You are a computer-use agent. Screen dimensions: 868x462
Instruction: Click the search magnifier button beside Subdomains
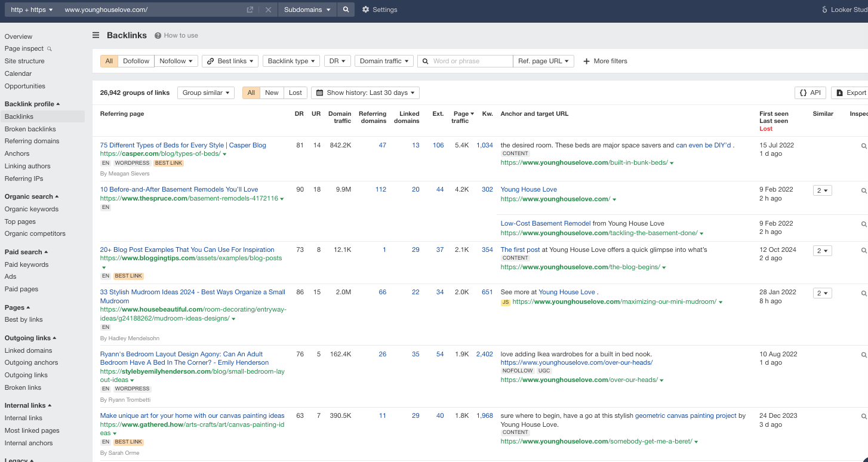pos(346,10)
